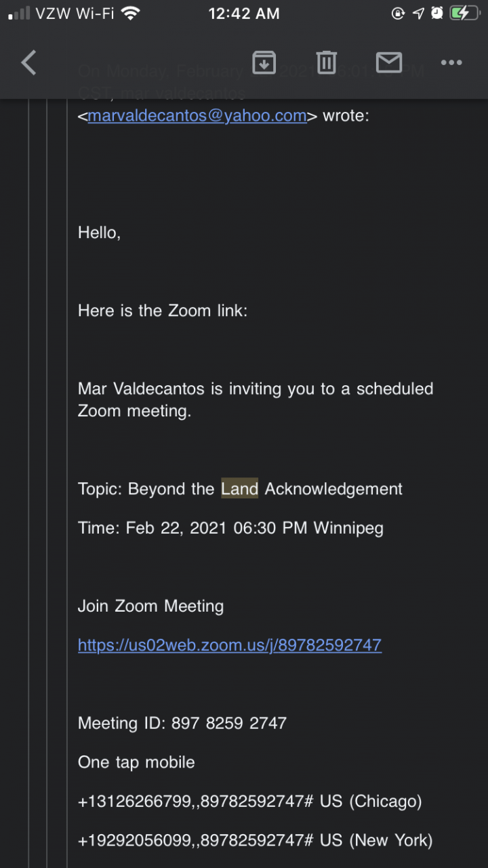Tap the cellular signal bars
488x868 pixels.
(20, 14)
